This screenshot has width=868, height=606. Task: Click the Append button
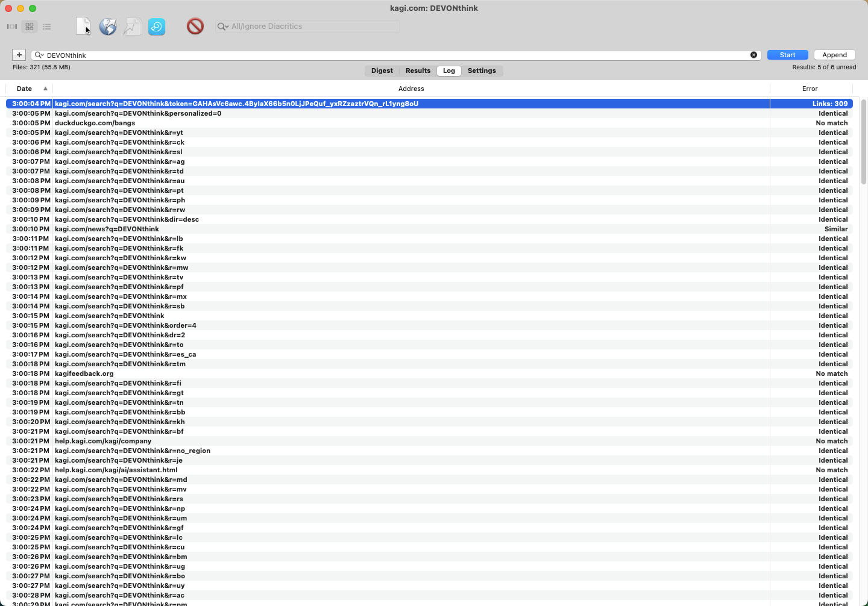pyautogui.click(x=834, y=55)
